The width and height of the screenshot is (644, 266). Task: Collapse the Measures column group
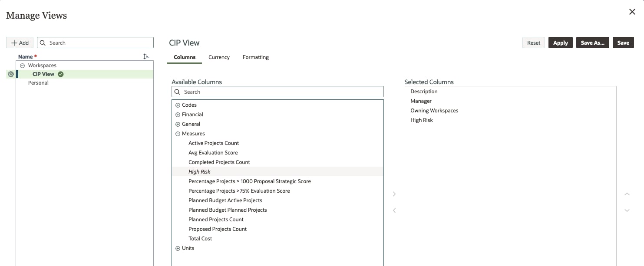tap(178, 134)
